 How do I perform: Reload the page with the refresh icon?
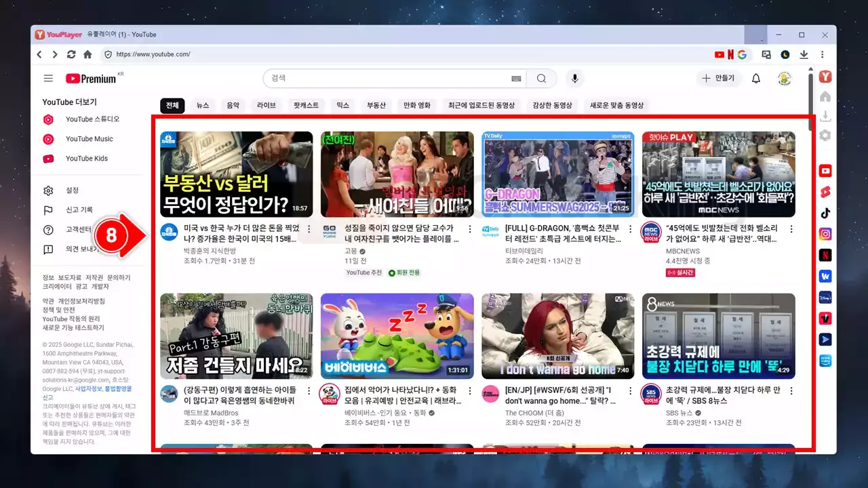71,54
